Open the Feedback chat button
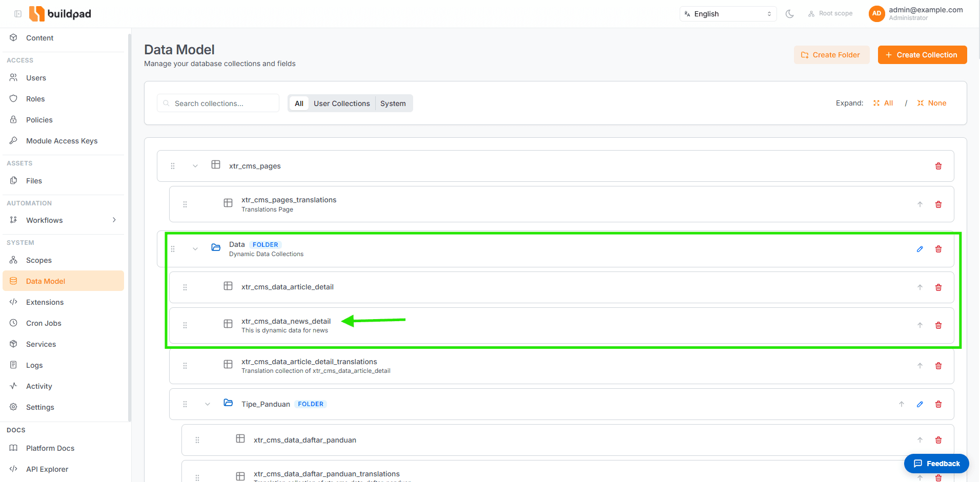The width and height of the screenshot is (980, 482). tap(936, 464)
